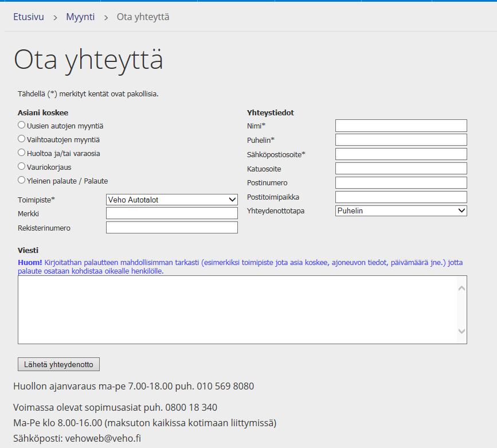Choose the Vaihtoautojen myyntiä option
497x448 pixels.
tap(21, 139)
